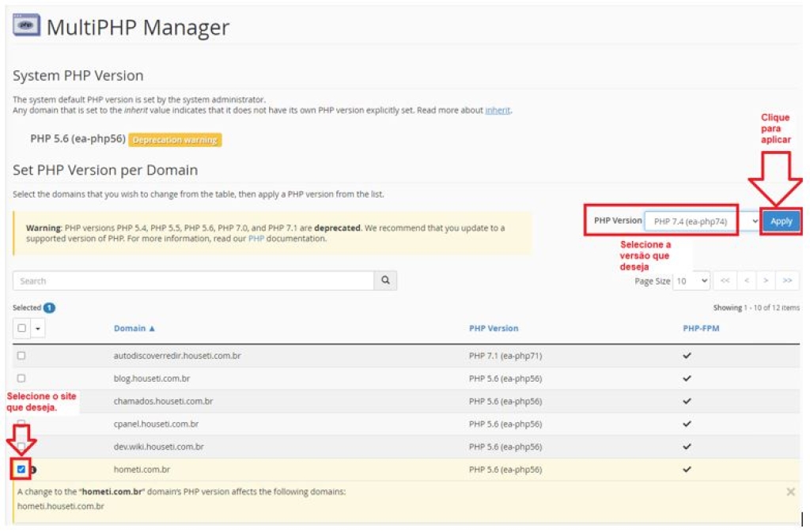Click domain autodiscoverredir.houseti.com.br

point(177,356)
